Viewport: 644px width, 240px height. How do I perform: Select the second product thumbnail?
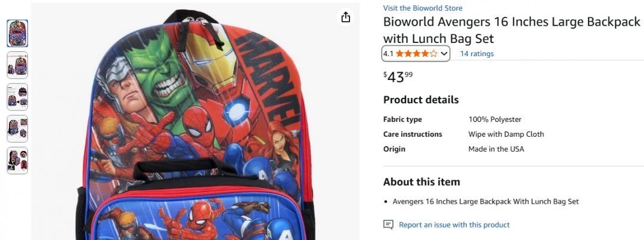tap(17, 65)
